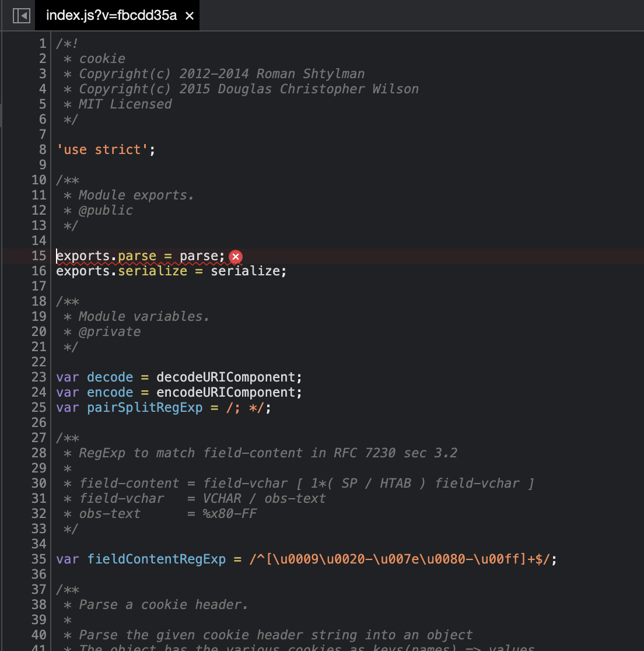
Task: Click the back-arrow panel collapse icon
Action: (x=21, y=16)
